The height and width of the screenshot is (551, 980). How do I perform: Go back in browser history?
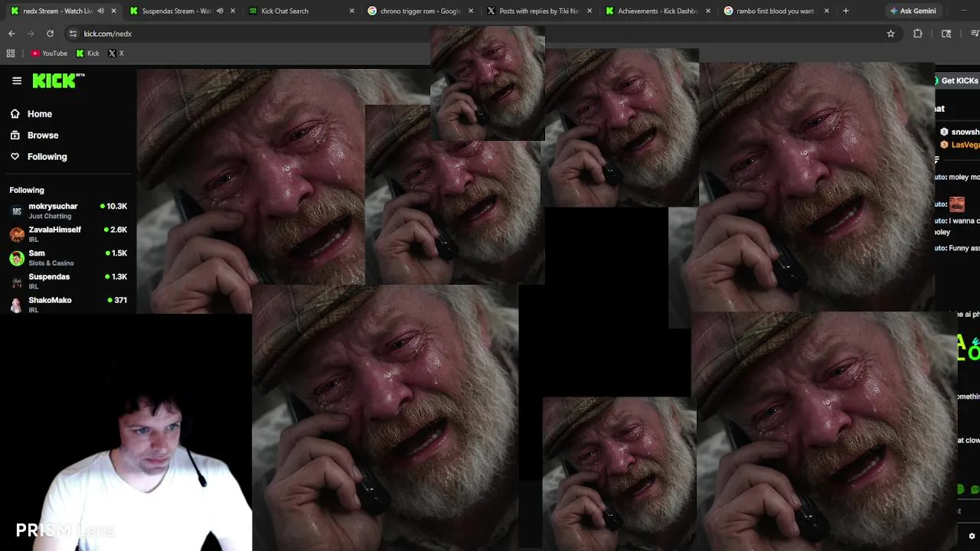point(11,34)
